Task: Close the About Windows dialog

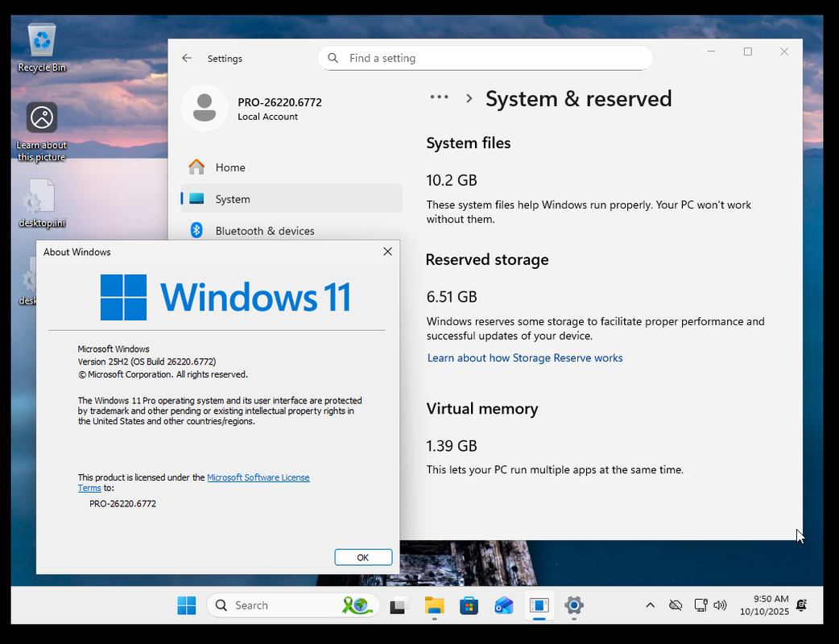Action: pos(388,251)
